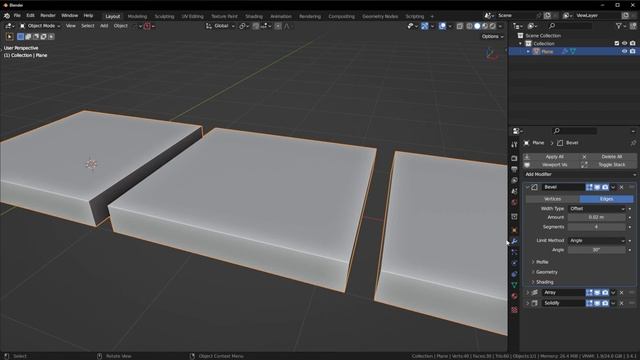This screenshot has width=640, height=360.
Task: Open the Object Mode dropdown
Action: tap(40, 26)
